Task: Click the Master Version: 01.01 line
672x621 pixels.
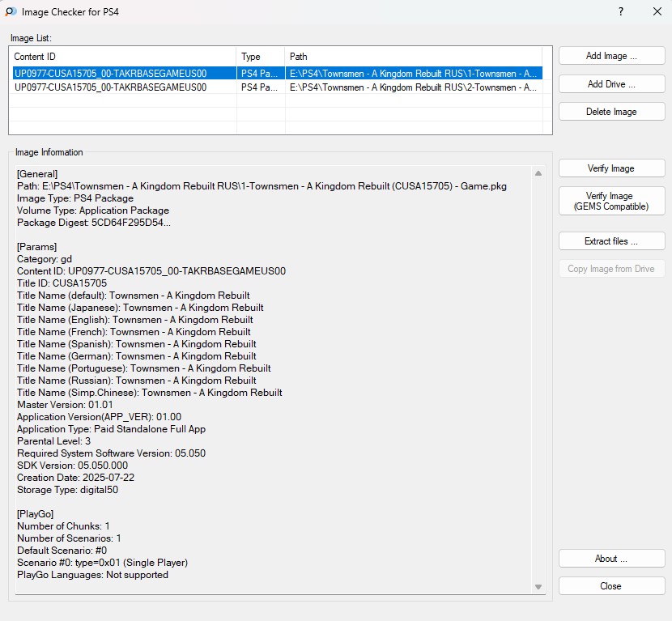Action: point(65,405)
